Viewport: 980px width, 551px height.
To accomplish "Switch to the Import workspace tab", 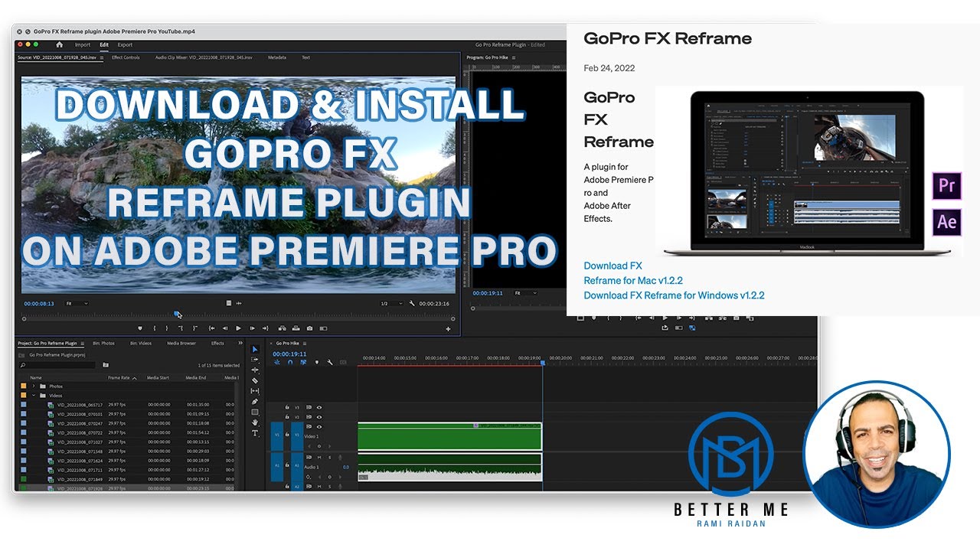I will (x=82, y=44).
